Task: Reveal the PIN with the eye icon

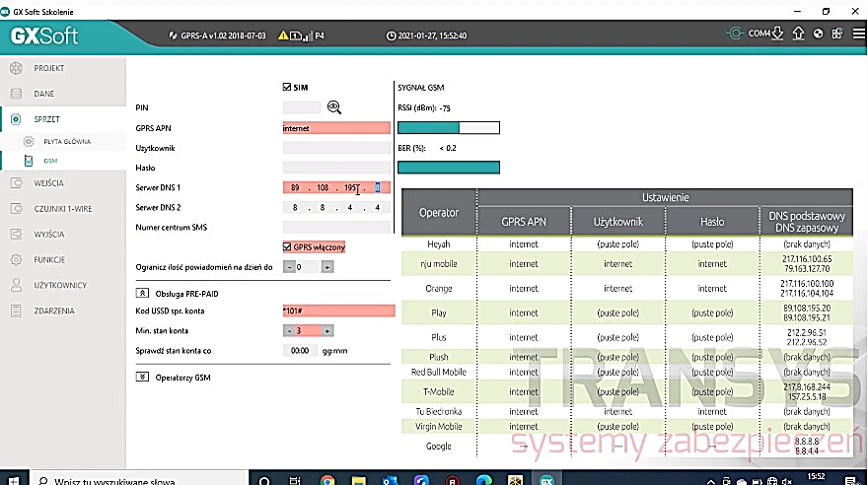Action: pyautogui.click(x=333, y=107)
